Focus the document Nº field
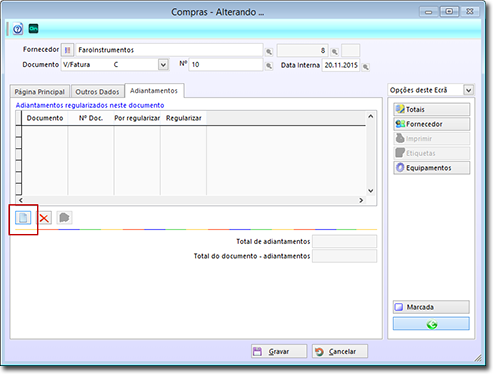 226,64
